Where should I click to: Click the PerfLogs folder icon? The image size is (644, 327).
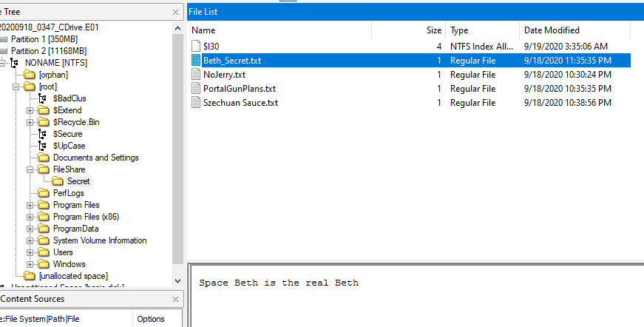click(44, 193)
